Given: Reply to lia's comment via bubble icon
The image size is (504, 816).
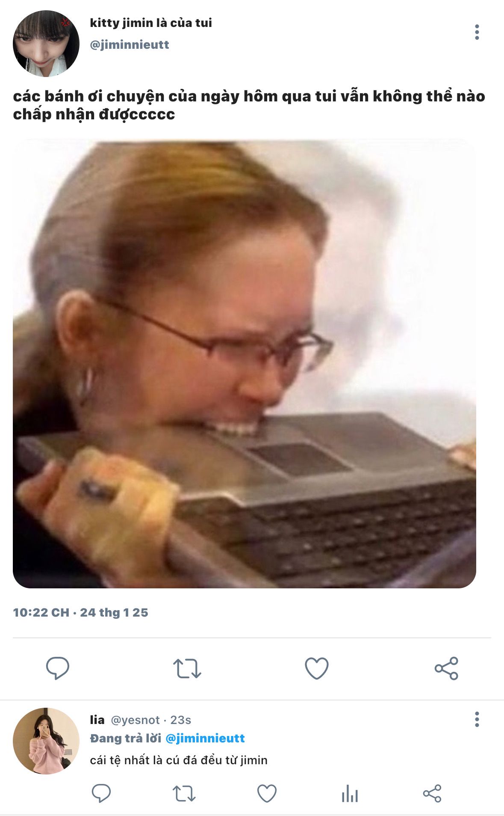Looking at the screenshot, I should pos(101,793).
